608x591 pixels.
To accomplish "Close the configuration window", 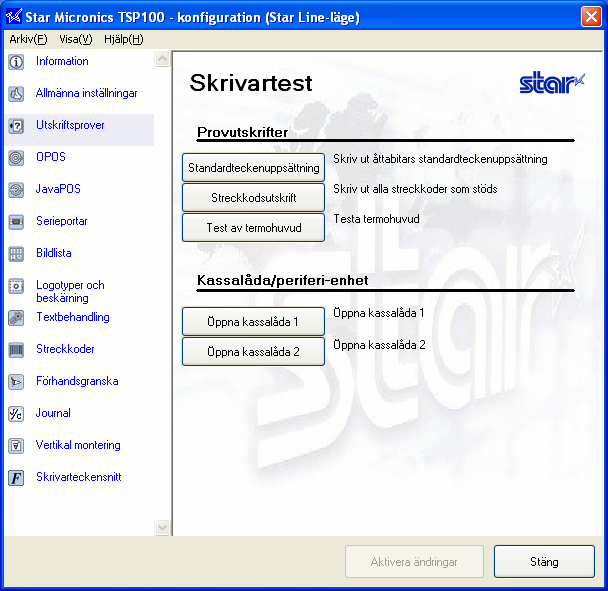I will [x=591, y=17].
